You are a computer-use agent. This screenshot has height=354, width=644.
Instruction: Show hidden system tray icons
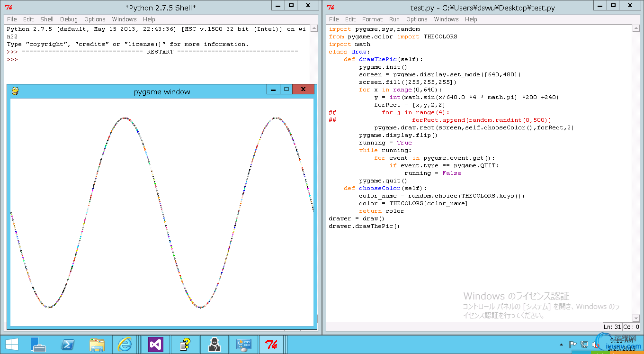562,345
